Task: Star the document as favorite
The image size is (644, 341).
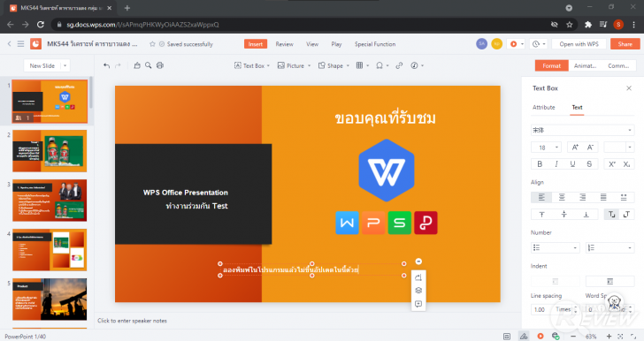Action: point(152,44)
